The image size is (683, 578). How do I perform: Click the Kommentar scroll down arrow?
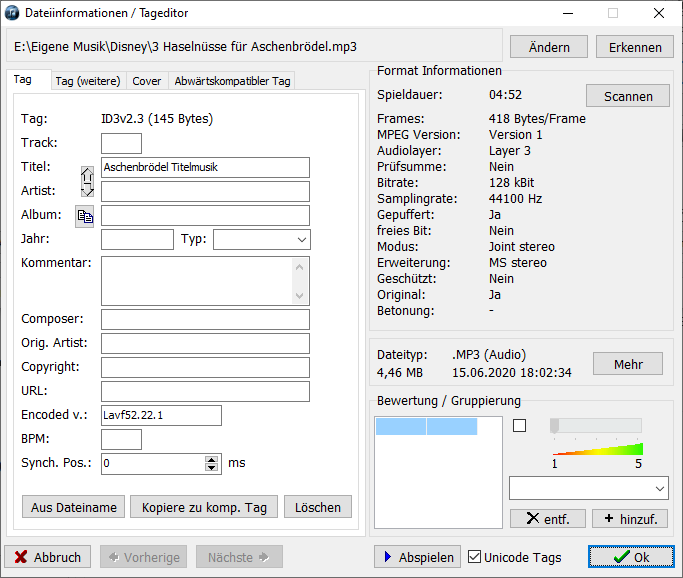(x=299, y=296)
